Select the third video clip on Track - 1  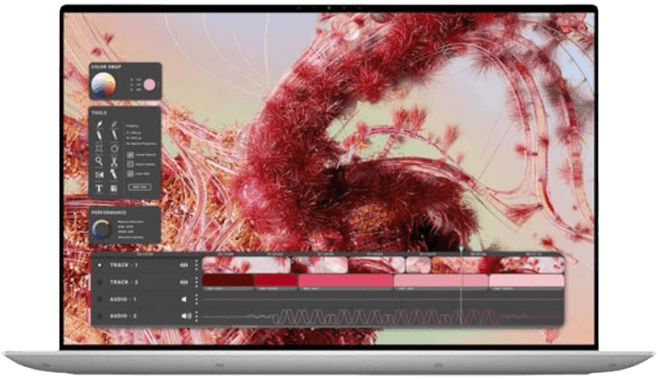(376, 265)
